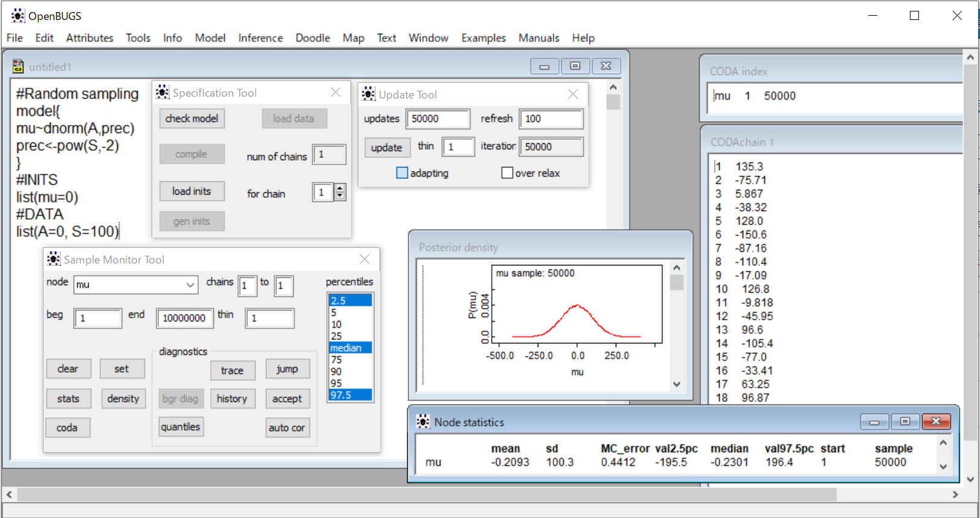Click the history button
Screen dimensions: 980x518
(233, 398)
